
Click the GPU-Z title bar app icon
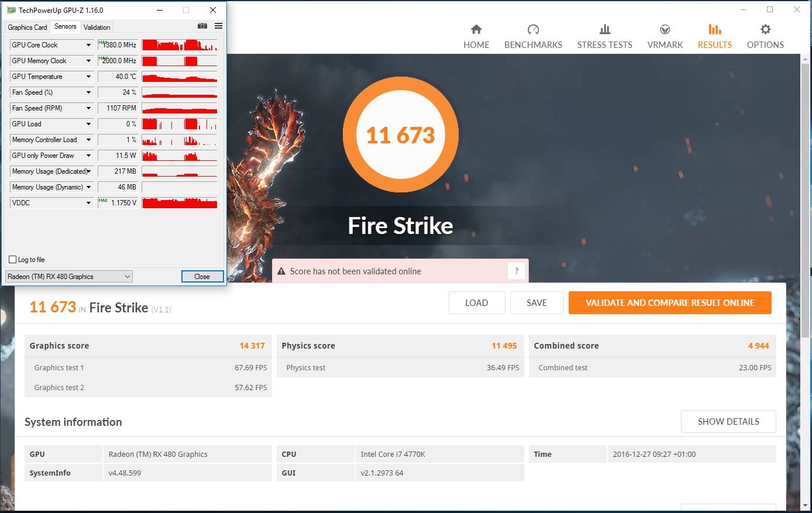click(x=11, y=10)
